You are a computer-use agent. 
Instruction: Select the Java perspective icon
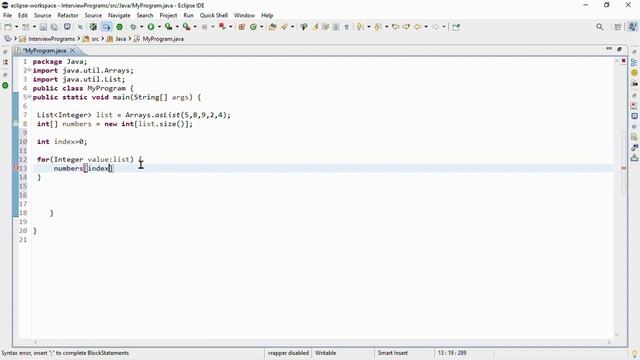click(x=632, y=27)
